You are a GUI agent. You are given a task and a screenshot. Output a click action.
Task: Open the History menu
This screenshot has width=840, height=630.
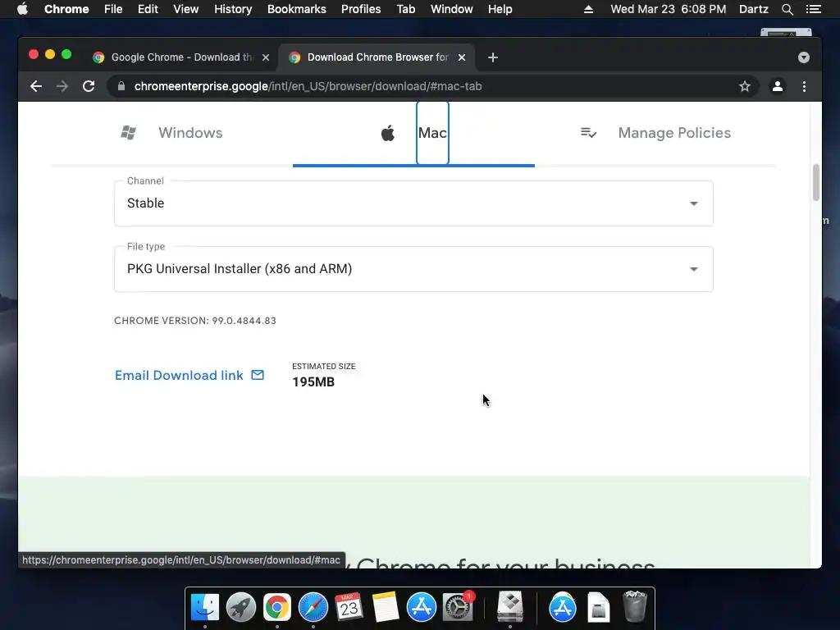click(x=233, y=9)
